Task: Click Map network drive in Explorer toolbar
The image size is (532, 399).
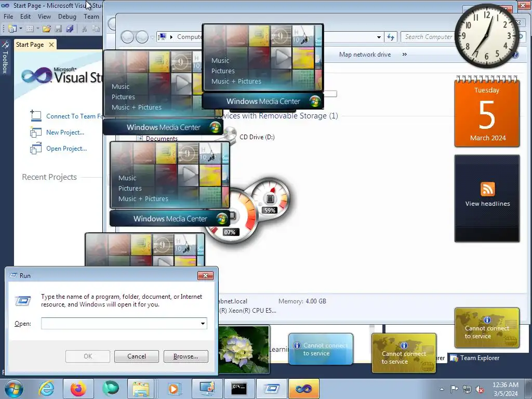Action: (x=365, y=54)
